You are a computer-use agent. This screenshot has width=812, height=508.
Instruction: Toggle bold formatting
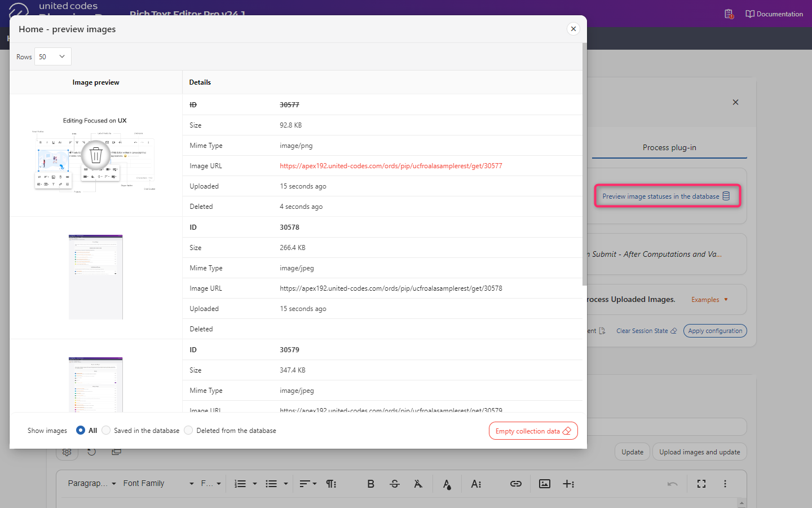click(x=370, y=484)
